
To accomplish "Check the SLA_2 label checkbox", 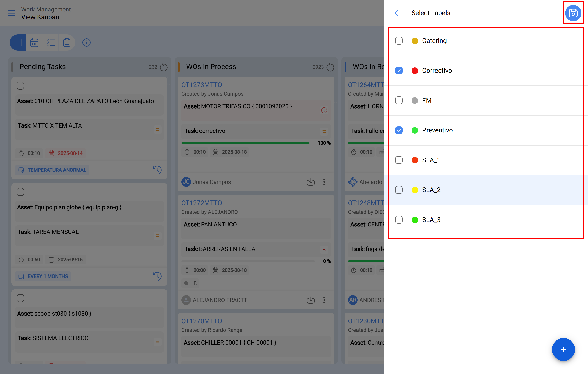I will pos(399,190).
